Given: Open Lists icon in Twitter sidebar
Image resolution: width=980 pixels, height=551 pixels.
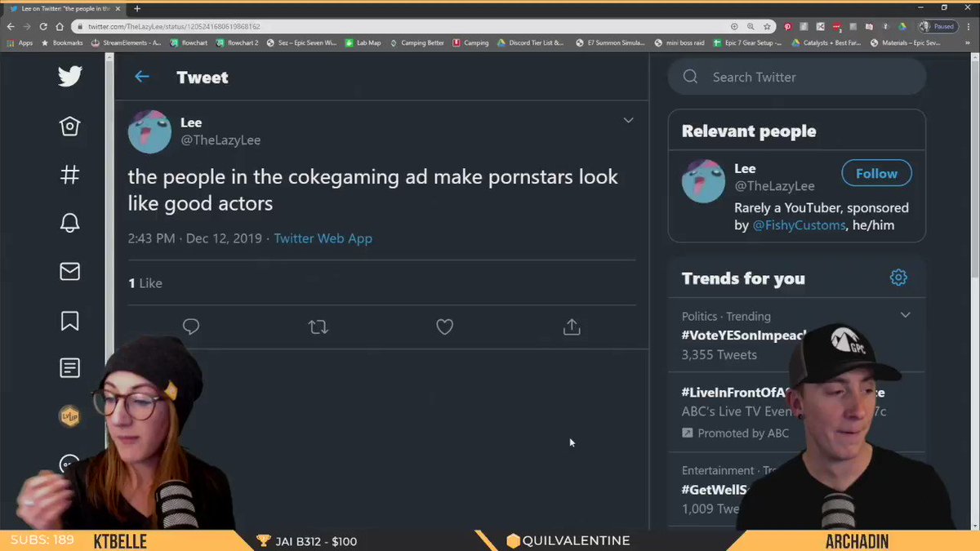Looking at the screenshot, I should coord(69,368).
